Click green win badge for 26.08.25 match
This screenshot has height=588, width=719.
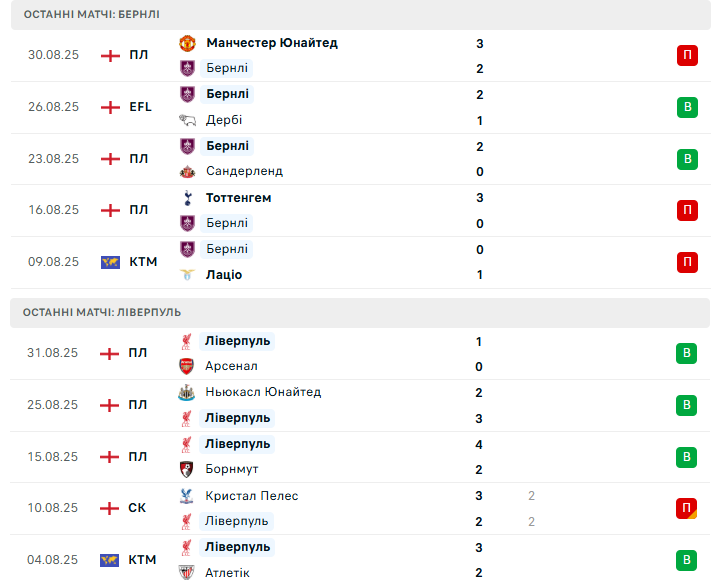[687, 107]
